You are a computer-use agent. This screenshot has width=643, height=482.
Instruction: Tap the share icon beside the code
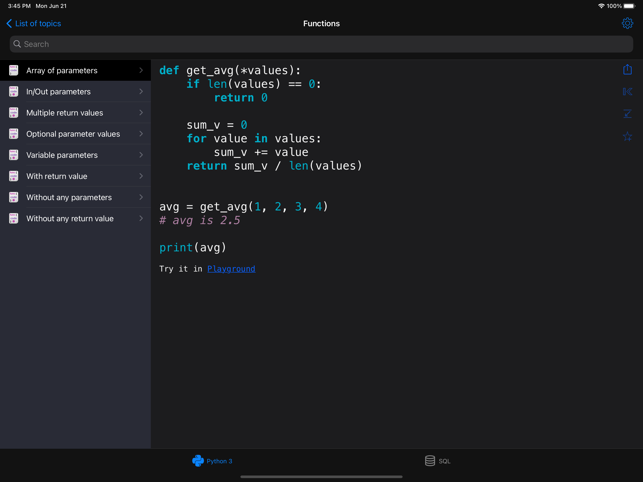627,69
